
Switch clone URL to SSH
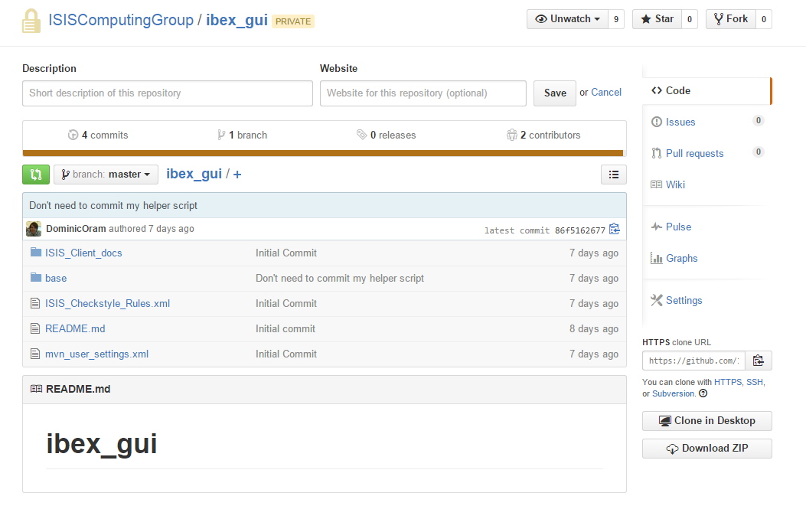[755, 382]
